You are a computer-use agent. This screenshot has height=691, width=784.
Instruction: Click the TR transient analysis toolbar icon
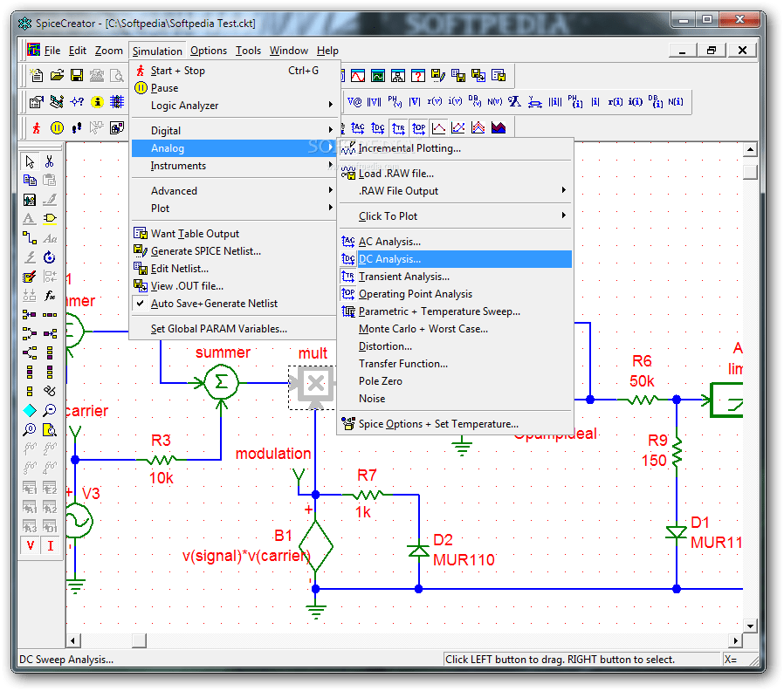pyautogui.click(x=400, y=127)
